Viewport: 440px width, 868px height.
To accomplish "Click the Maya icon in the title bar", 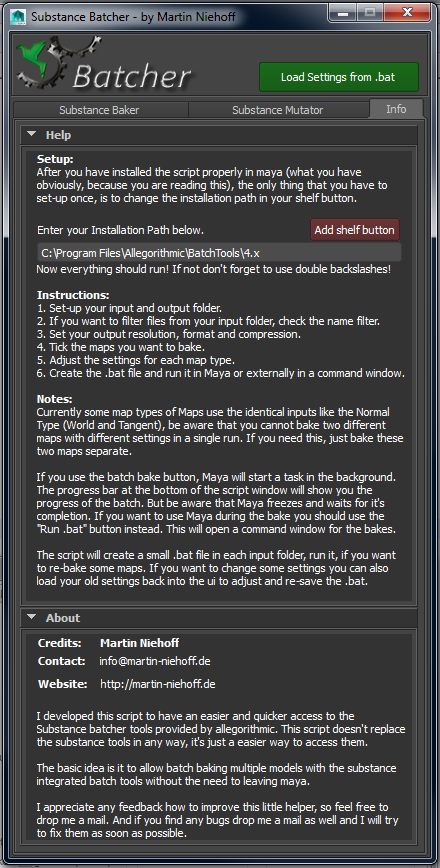I will click(x=18, y=17).
